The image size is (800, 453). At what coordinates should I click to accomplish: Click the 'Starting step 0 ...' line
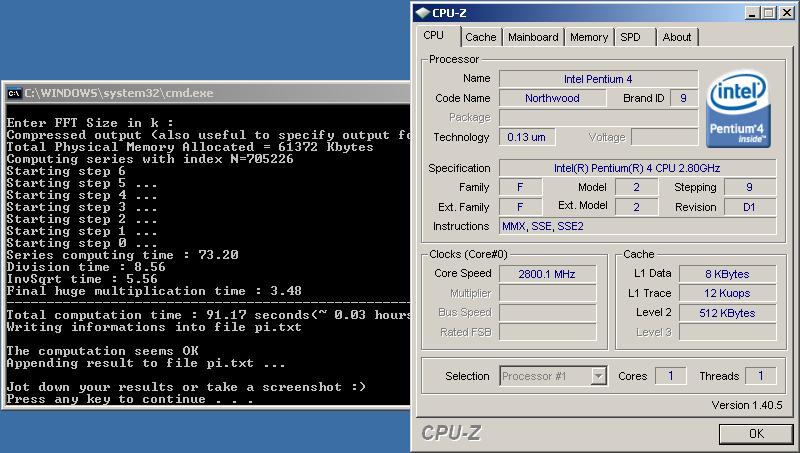click(x=82, y=243)
